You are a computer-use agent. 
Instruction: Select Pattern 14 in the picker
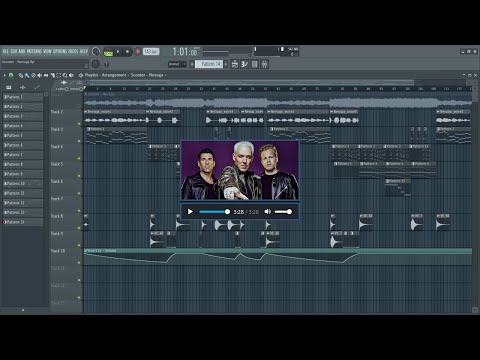click(x=23, y=222)
